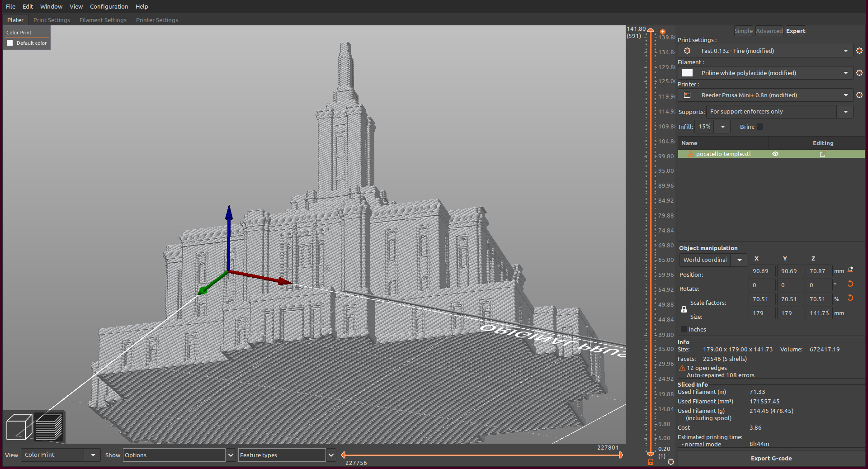Click the Size Z input field
Viewport: 868px width, 469px height.
pos(819,313)
